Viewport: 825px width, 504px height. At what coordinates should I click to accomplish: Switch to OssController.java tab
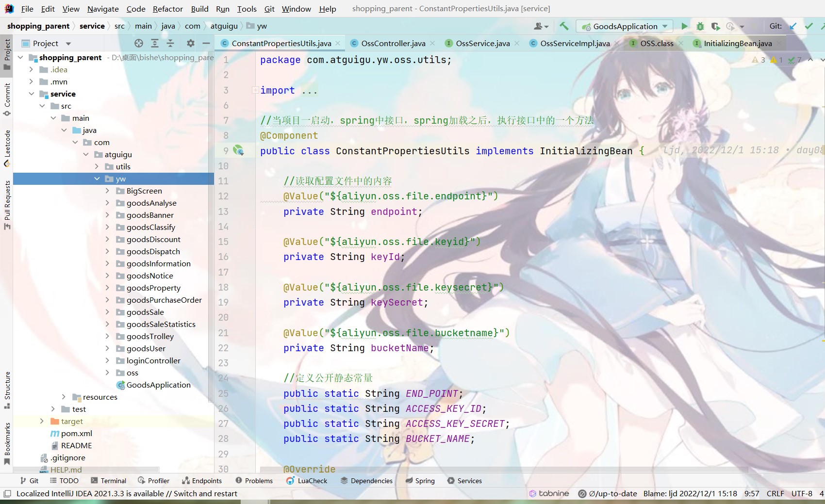click(393, 43)
